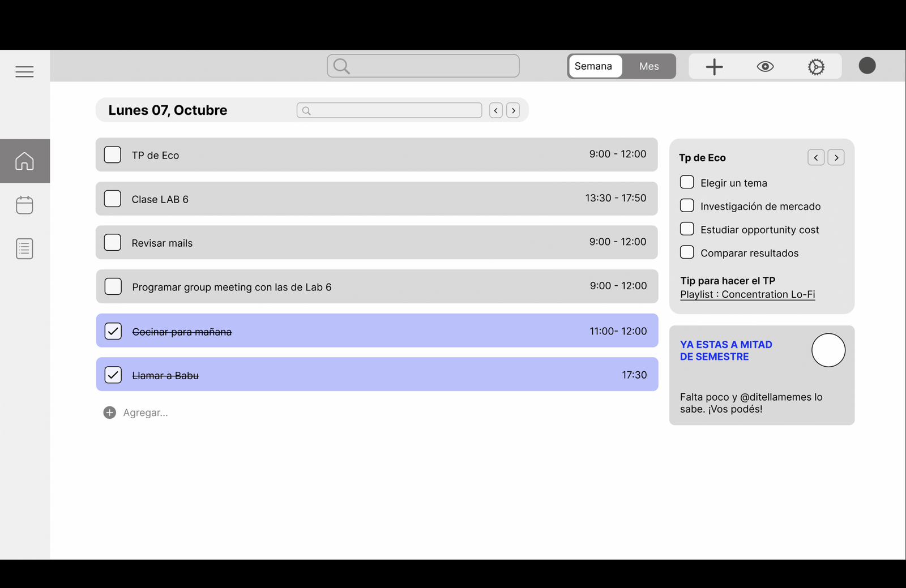906x588 pixels.
Task: Open the Playlist: Concentration Lo-Fi link
Action: tap(747, 294)
